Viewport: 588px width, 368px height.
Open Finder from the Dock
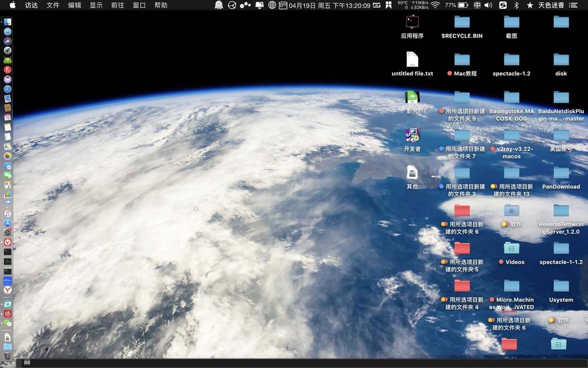click(8, 21)
